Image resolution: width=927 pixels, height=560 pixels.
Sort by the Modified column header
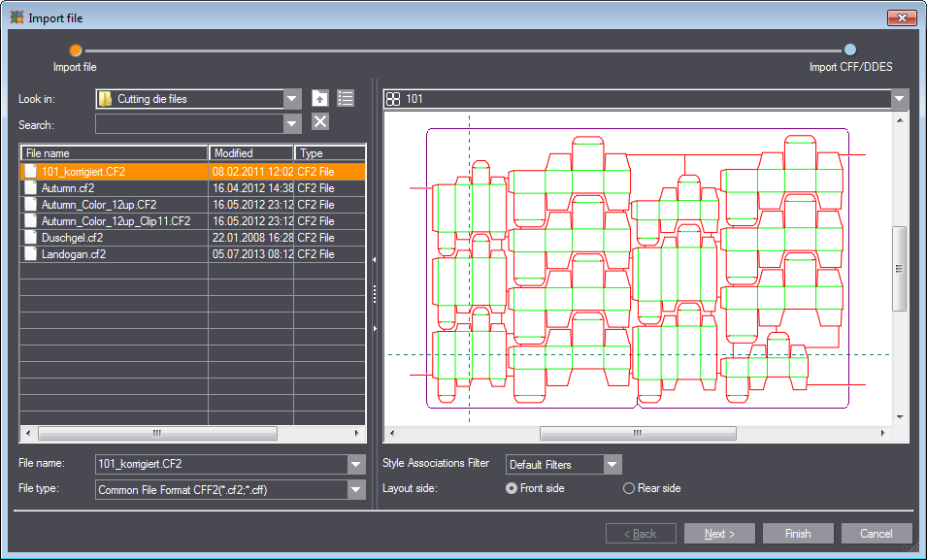tap(250, 153)
